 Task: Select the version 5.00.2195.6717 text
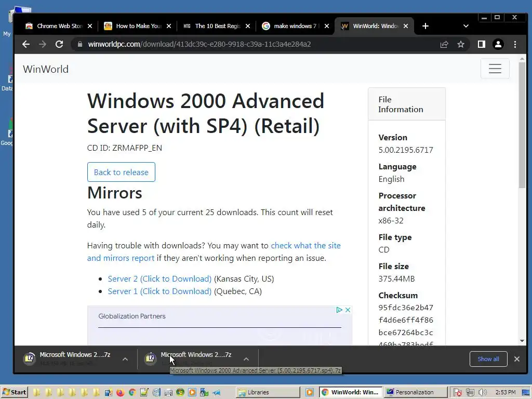(406, 150)
